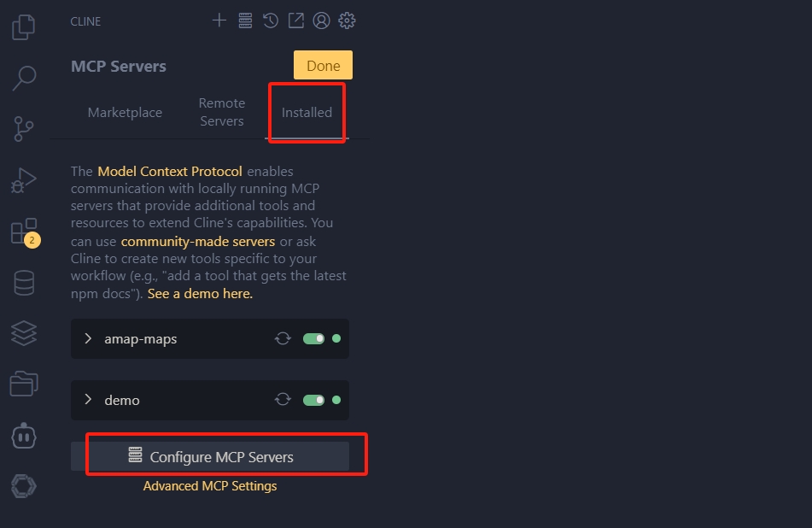Open Cline task history icon
The width and height of the screenshot is (812, 528).
point(271,21)
